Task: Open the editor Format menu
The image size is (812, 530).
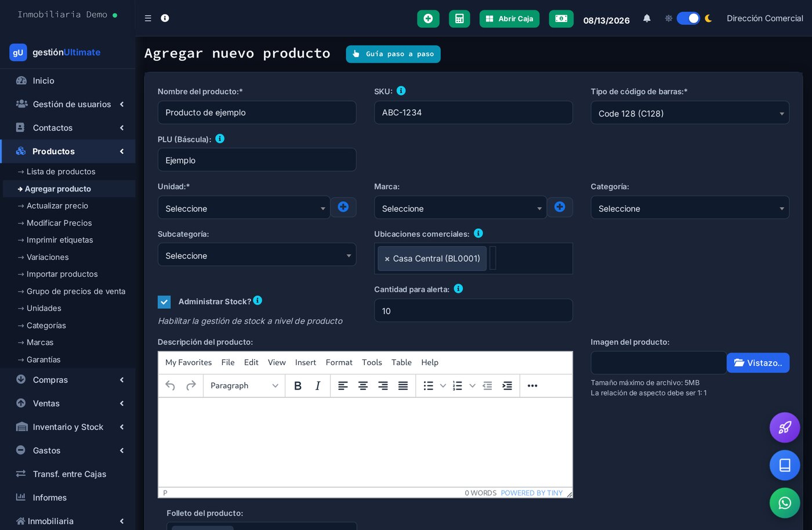Action: tap(339, 362)
